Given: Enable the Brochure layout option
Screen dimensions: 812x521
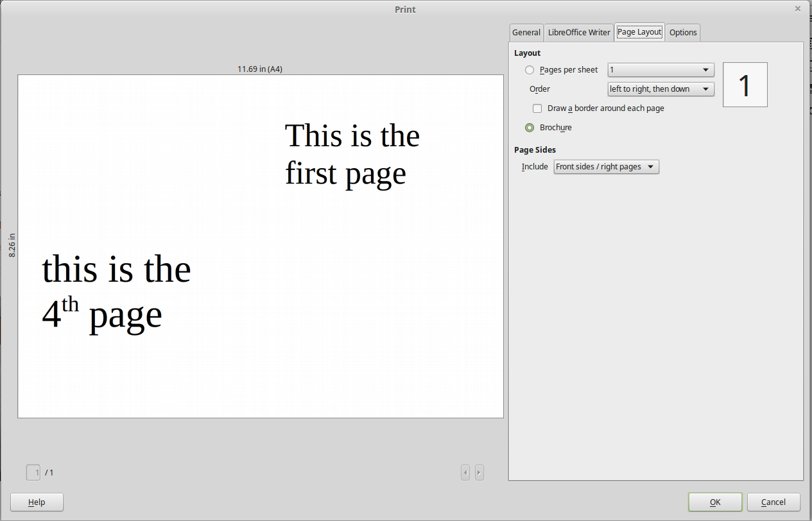Looking at the screenshot, I should (x=529, y=127).
